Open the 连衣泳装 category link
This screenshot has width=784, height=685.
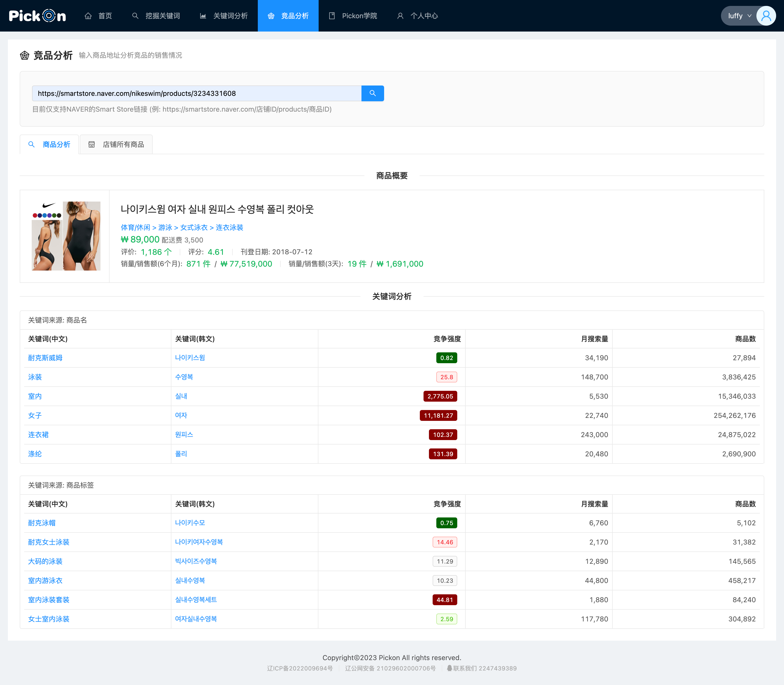(x=229, y=228)
